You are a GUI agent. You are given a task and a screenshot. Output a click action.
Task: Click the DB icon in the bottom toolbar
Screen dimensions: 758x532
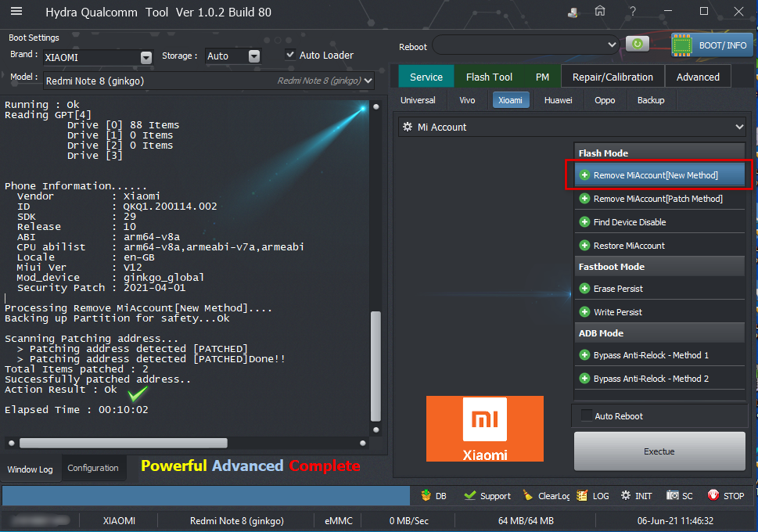pos(426,495)
